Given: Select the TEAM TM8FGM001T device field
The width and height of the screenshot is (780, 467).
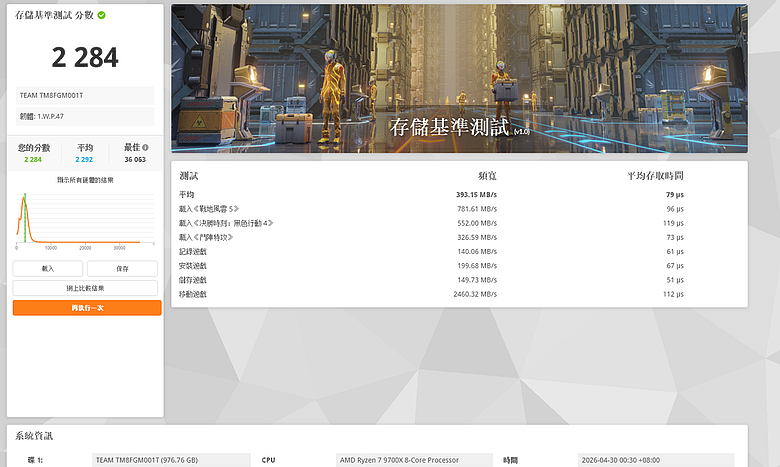Looking at the screenshot, I should [x=85, y=95].
